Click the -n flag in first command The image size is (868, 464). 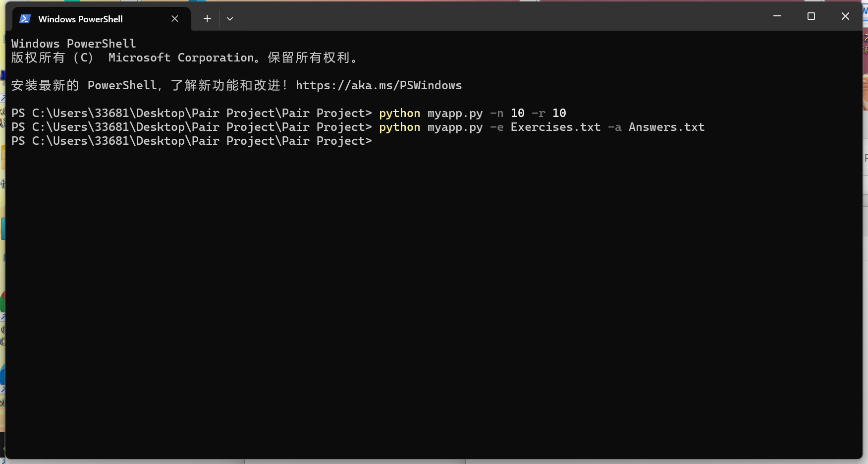[x=496, y=114]
